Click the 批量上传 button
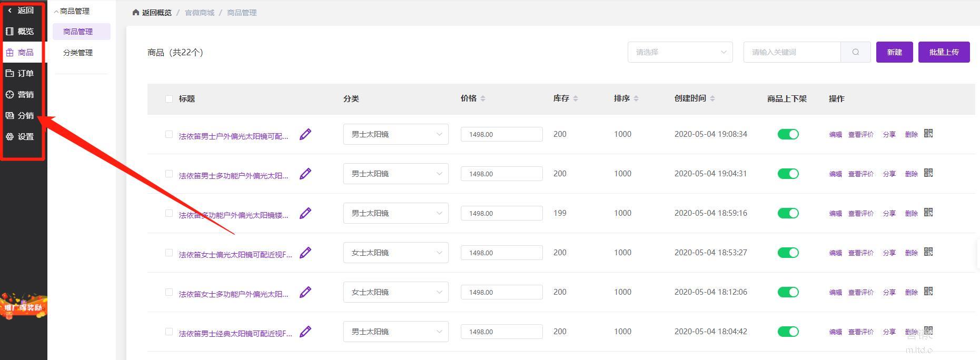 point(944,52)
